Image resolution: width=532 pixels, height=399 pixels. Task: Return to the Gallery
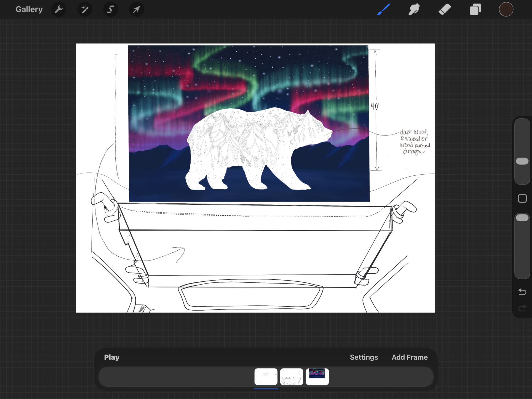coord(29,10)
